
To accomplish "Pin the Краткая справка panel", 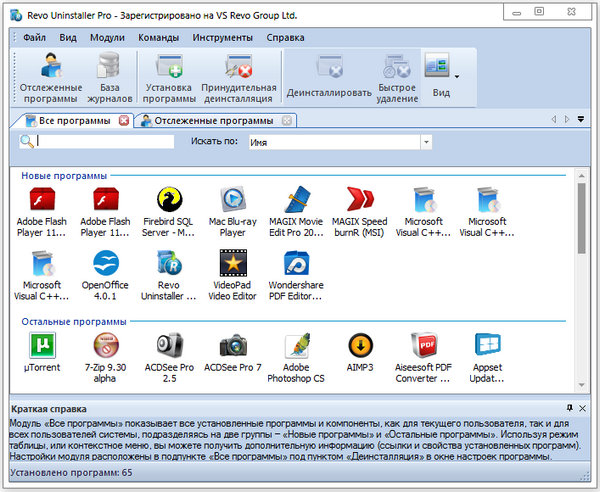I will (570, 409).
